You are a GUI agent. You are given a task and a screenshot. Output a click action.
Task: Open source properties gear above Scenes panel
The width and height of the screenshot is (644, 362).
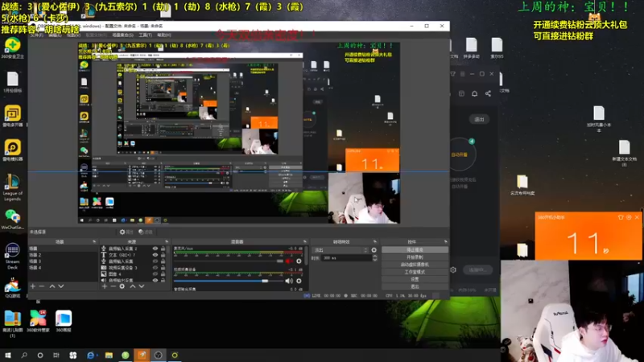[x=126, y=232]
